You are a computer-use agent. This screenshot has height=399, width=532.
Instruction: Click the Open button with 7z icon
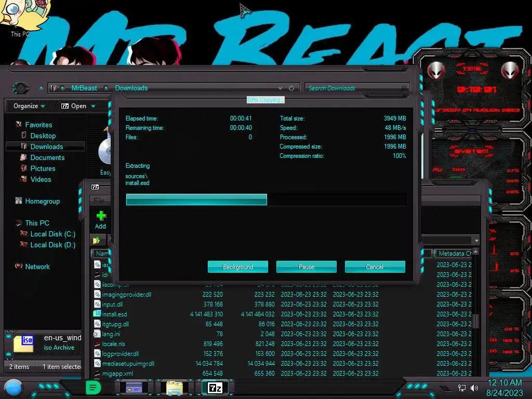coord(74,106)
